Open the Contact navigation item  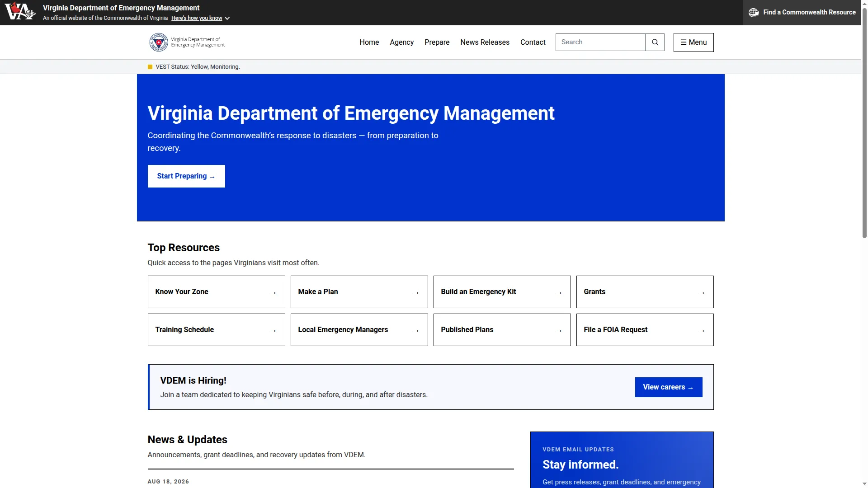click(533, 42)
